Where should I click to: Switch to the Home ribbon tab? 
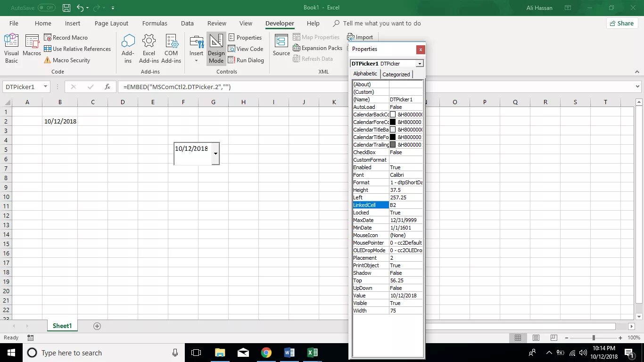click(x=43, y=23)
